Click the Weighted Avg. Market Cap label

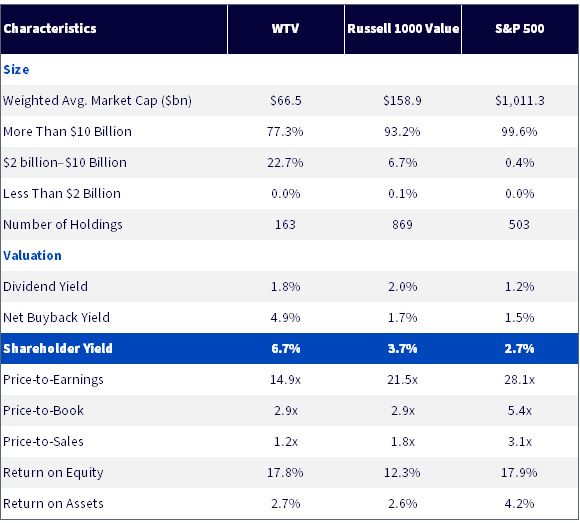[97, 101]
